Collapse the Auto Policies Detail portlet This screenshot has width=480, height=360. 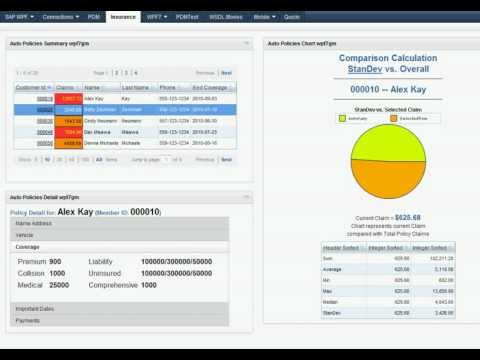pyautogui.click(x=247, y=197)
